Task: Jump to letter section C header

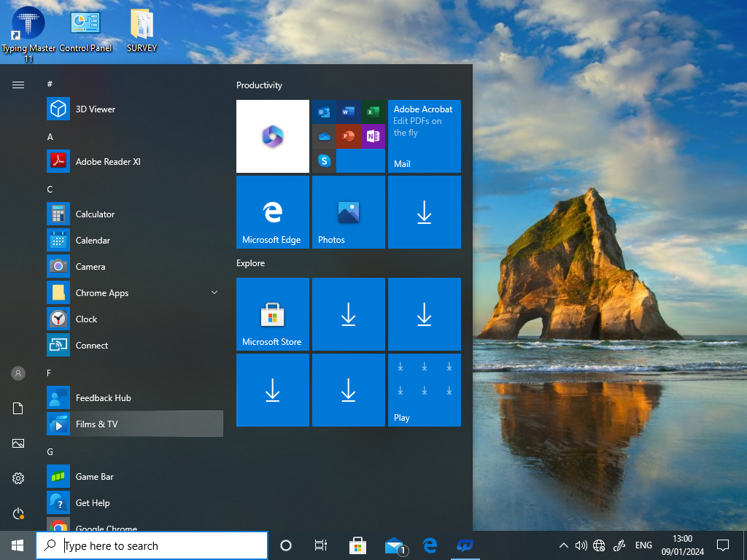Action: tap(50, 190)
